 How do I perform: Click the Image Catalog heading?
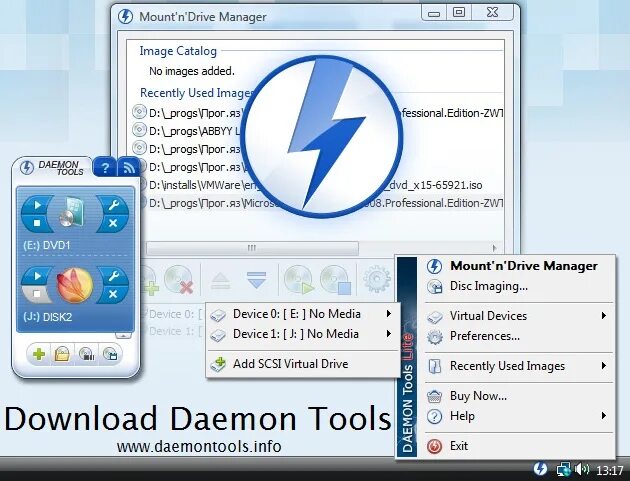click(178, 51)
